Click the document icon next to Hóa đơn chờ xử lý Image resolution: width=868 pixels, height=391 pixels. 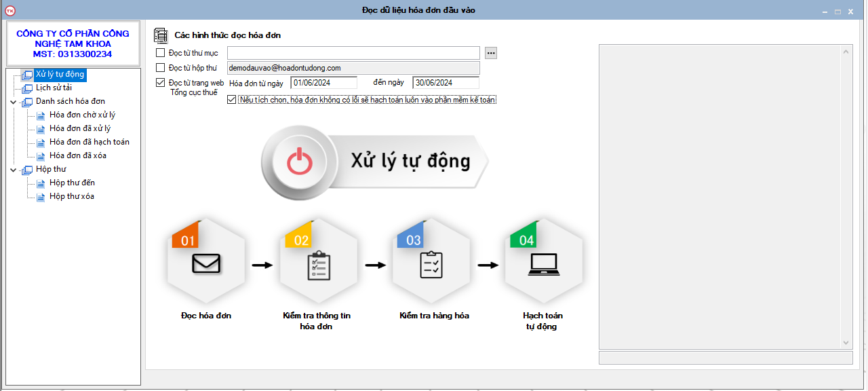coord(40,115)
